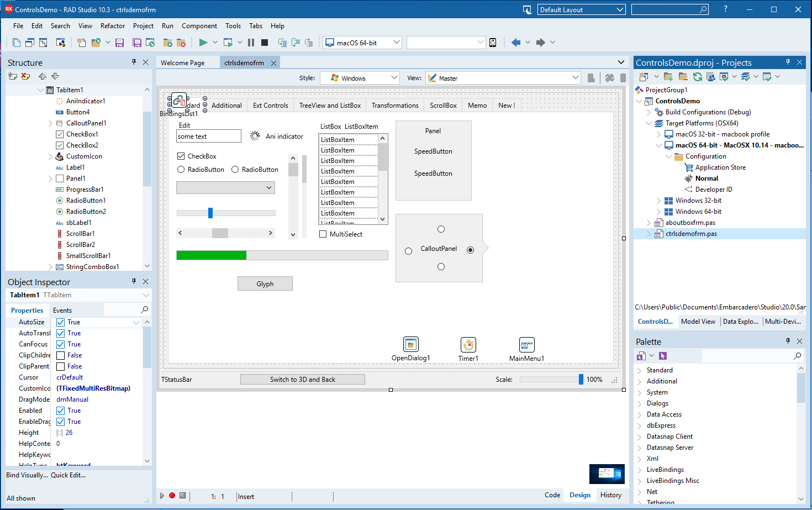The width and height of the screenshot is (812, 510).
Task: Uncheck the CheckBox on the form
Action: (181, 156)
